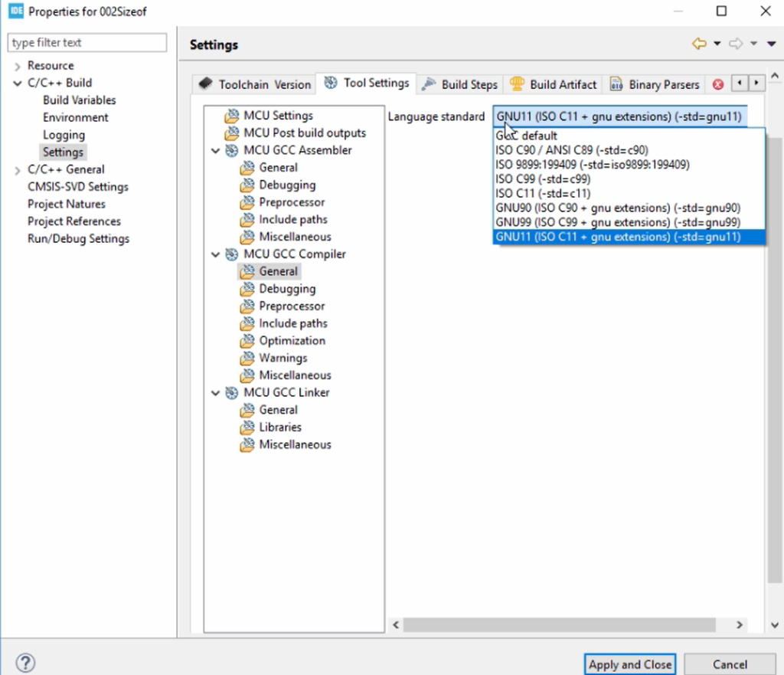Select Compiler Include paths entry
The image size is (784, 675).
coord(293,324)
